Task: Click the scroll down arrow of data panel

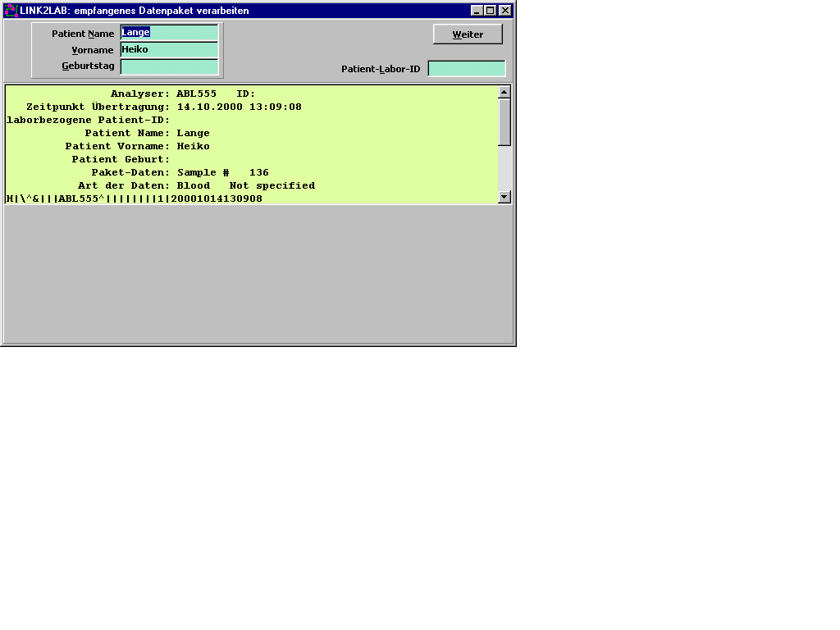Action: [x=504, y=197]
